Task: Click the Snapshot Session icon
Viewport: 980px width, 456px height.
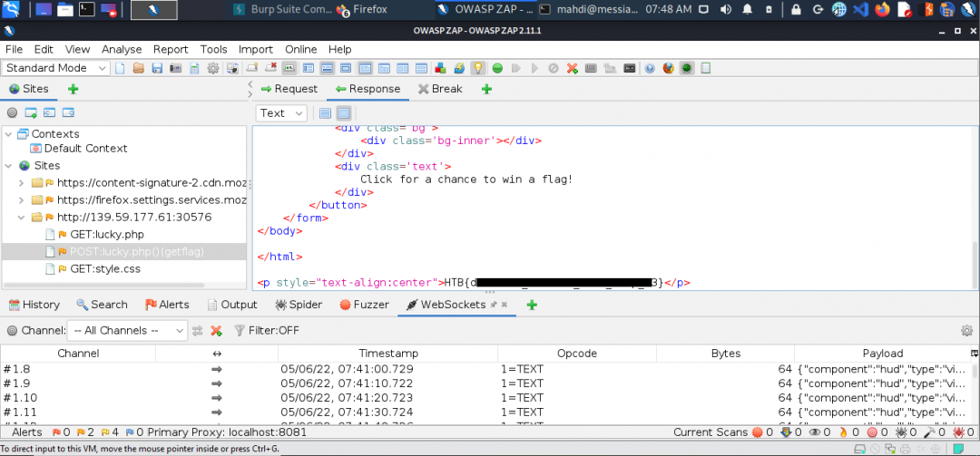Action: (x=175, y=68)
